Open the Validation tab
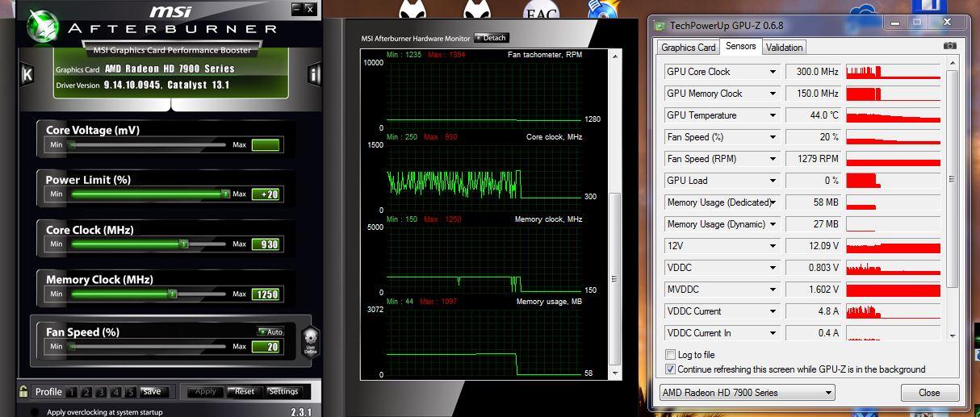980x417 pixels. (x=784, y=48)
